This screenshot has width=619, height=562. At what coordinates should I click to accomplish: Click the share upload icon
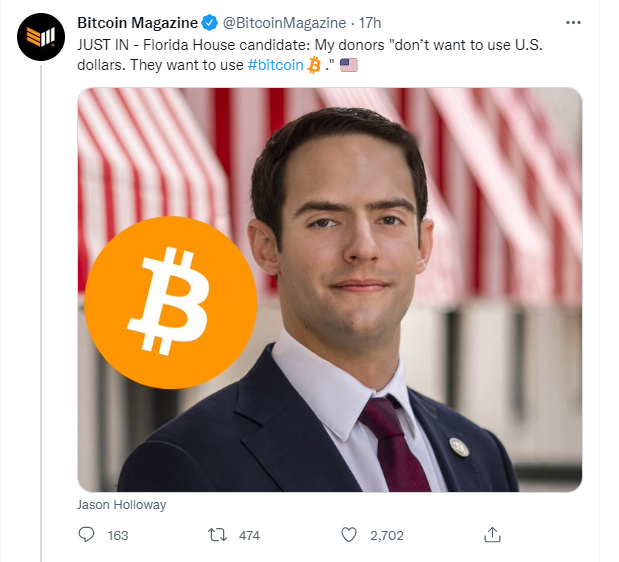[x=492, y=534]
